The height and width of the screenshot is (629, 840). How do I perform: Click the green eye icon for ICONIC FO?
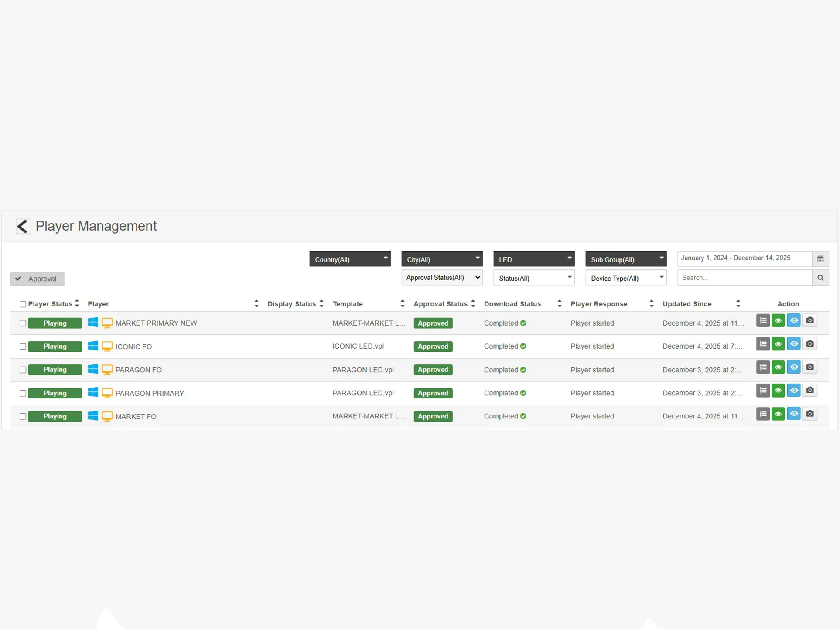pyautogui.click(x=778, y=344)
